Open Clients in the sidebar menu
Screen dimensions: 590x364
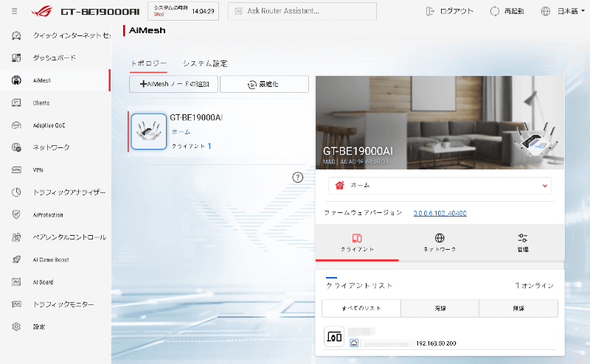[x=41, y=103]
